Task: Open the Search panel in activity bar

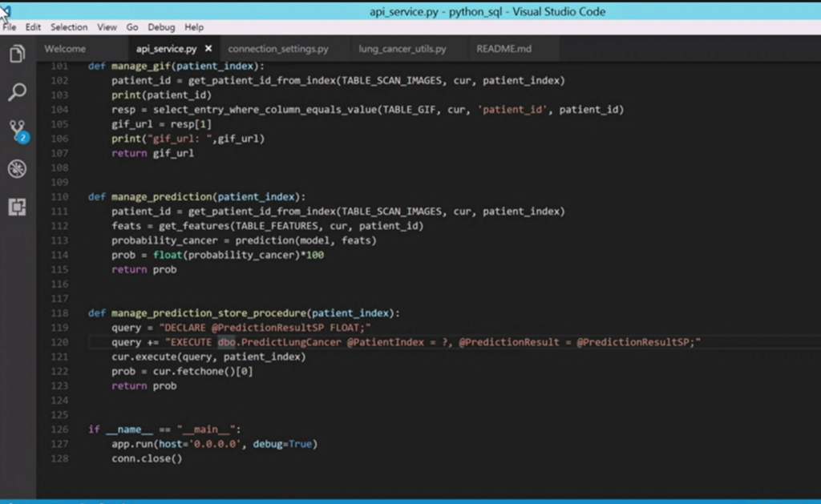Action: coord(17,92)
